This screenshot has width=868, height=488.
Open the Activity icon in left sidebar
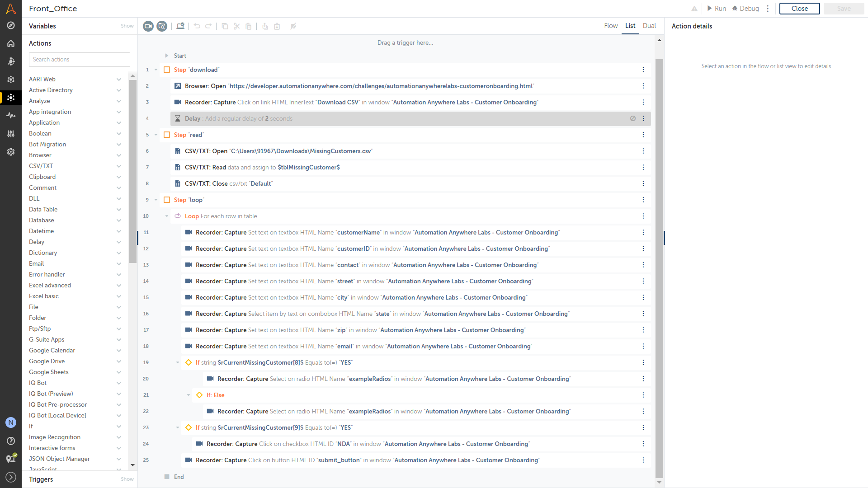click(x=11, y=116)
